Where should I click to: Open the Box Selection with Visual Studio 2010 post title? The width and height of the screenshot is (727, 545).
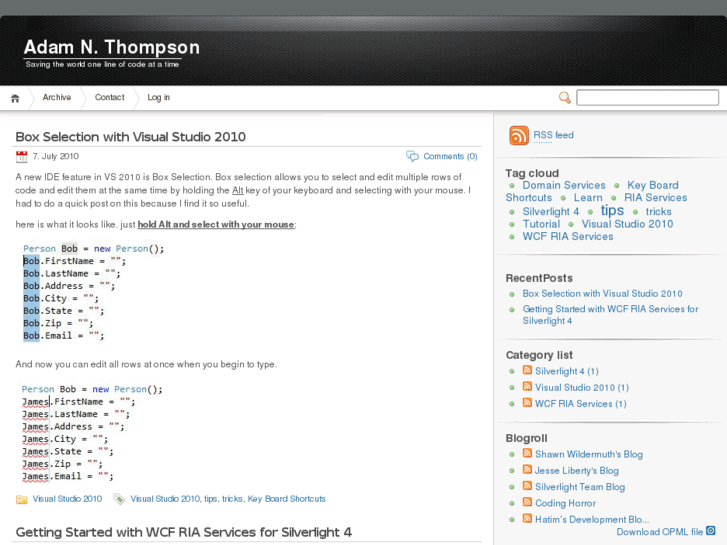[x=131, y=137]
